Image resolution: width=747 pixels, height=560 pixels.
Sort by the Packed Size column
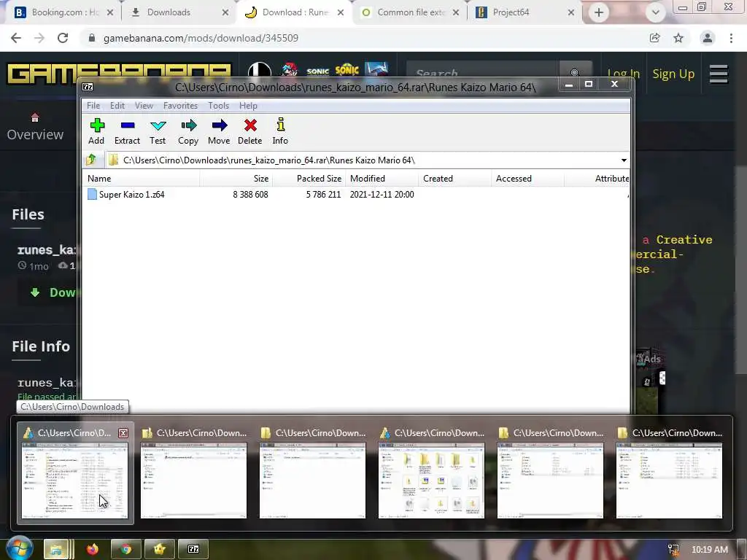coord(309,179)
